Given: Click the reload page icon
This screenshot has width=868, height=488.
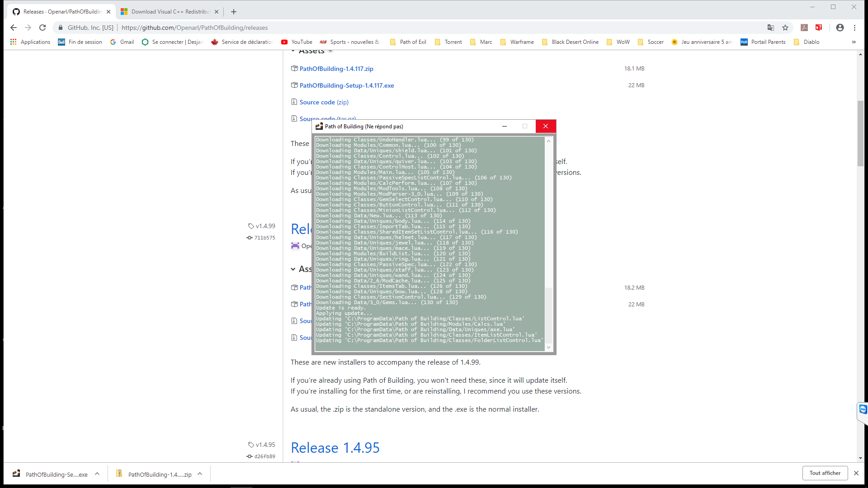Looking at the screenshot, I should [42, 28].
